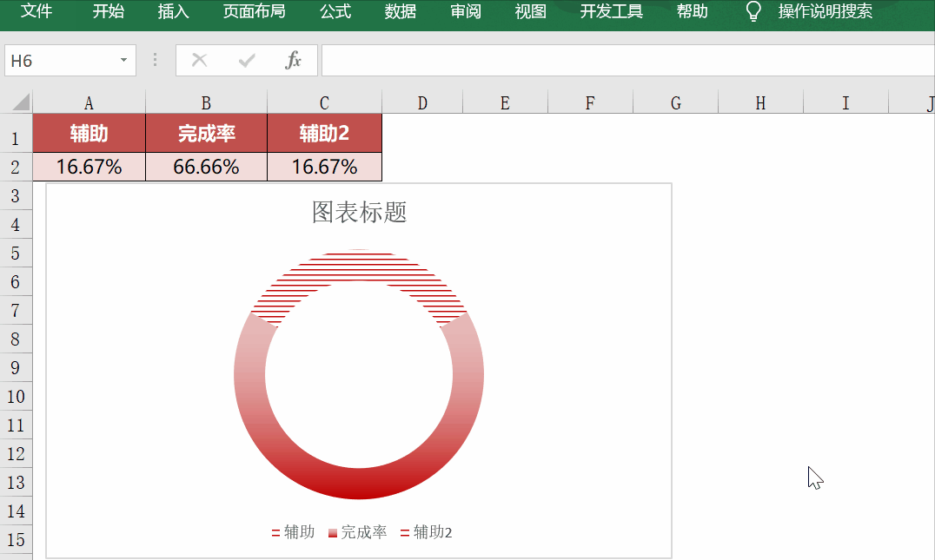The width and height of the screenshot is (935, 560).
Task: Click cell A2 showing 16.67%
Action: [x=89, y=167]
